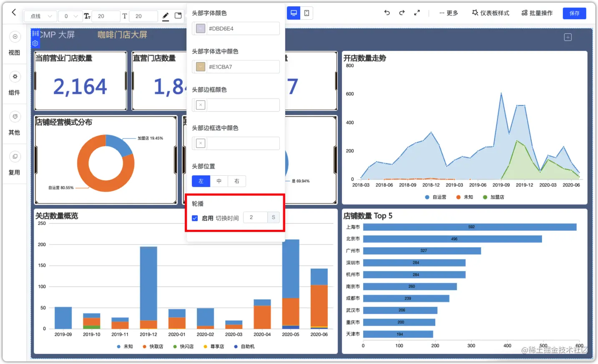The image size is (598, 364).
Task: Select the 咖啡门店大屏 header tab
Action: coord(122,35)
